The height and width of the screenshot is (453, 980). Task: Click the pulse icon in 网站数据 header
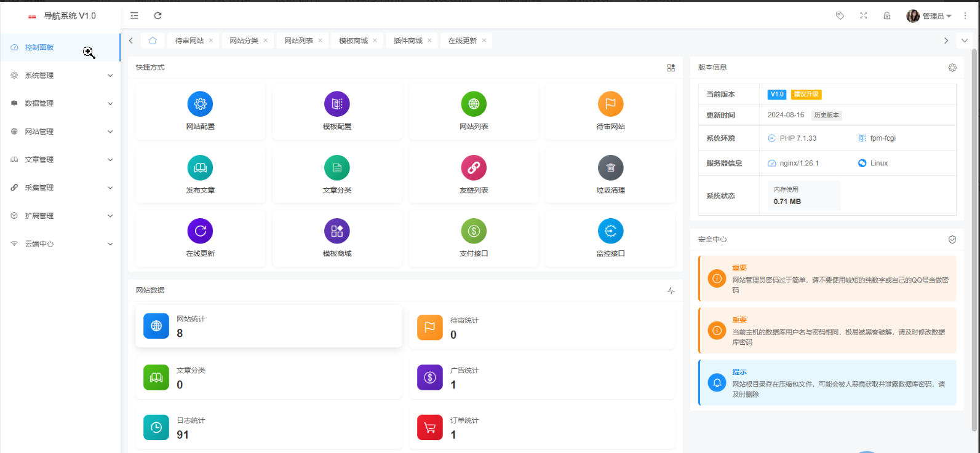(x=671, y=290)
